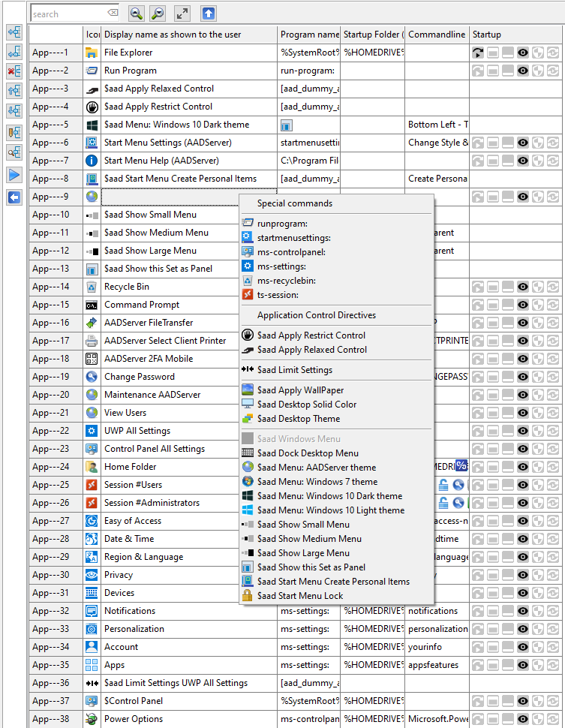Screen dimensions: 565x728
Task: Click the blue up arrow toolbar button
Action: 208,14
